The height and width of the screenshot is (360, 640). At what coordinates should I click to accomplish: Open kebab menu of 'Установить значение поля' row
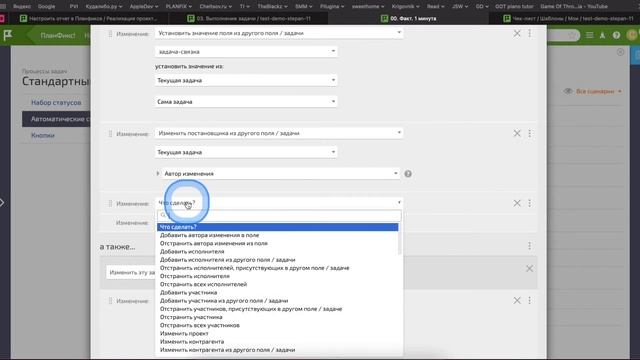[529, 33]
